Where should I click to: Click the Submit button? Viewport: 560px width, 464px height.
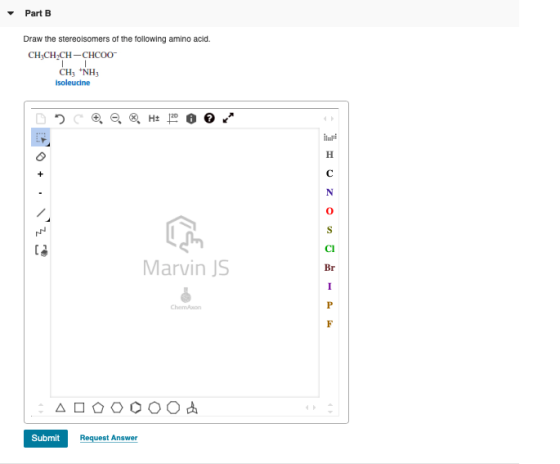point(46,438)
